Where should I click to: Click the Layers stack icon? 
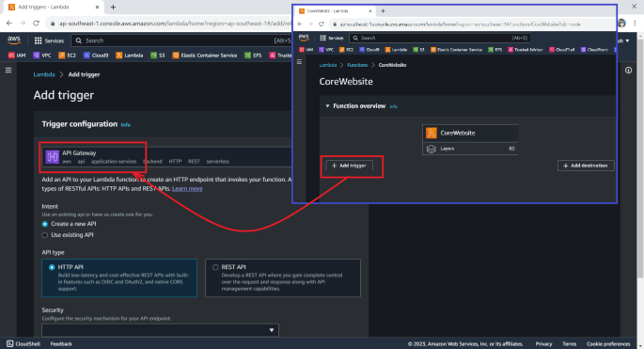pos(431,149)
